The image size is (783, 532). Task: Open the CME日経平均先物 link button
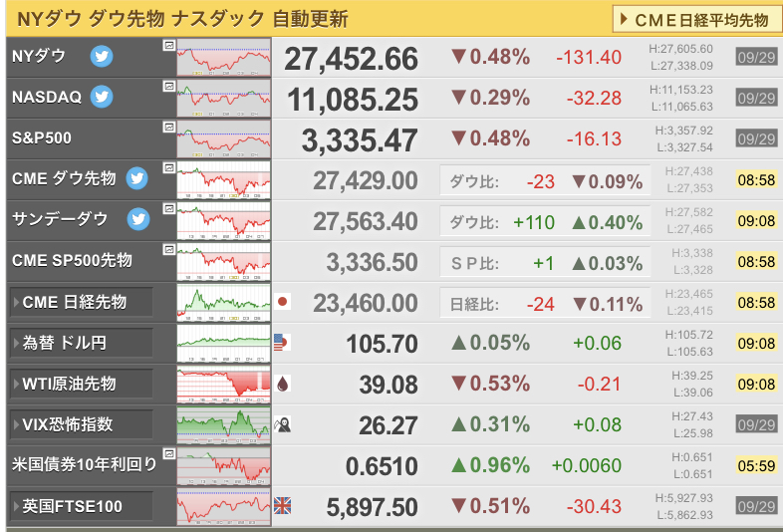[x=696, y=20]
